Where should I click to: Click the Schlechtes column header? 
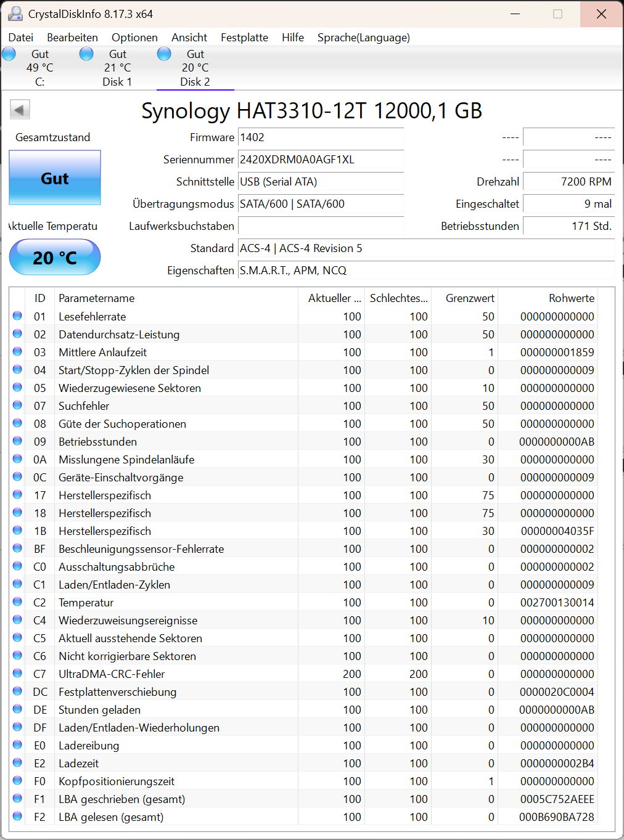[398, 298]
